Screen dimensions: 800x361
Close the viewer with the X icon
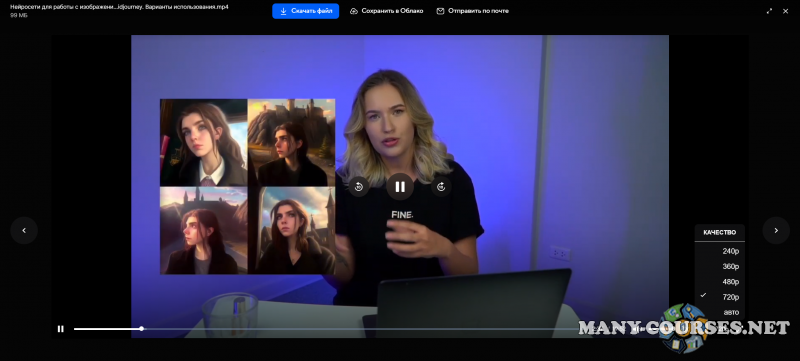(785, 11)
